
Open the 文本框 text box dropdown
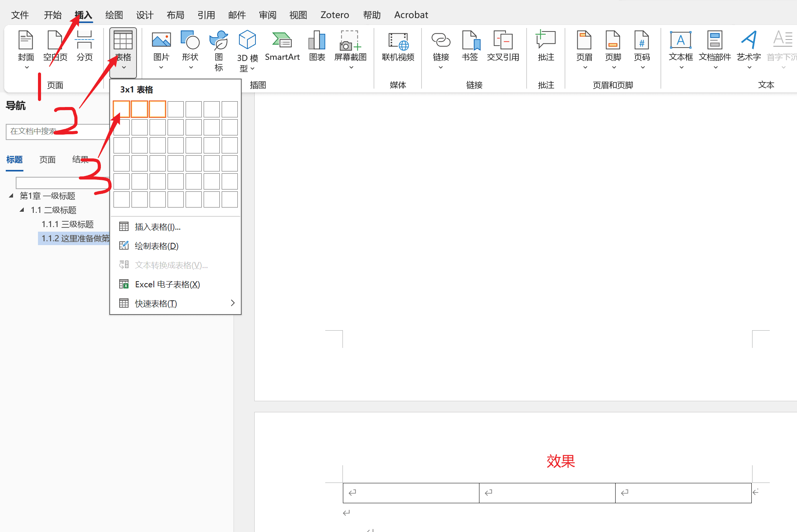[681, 68]
